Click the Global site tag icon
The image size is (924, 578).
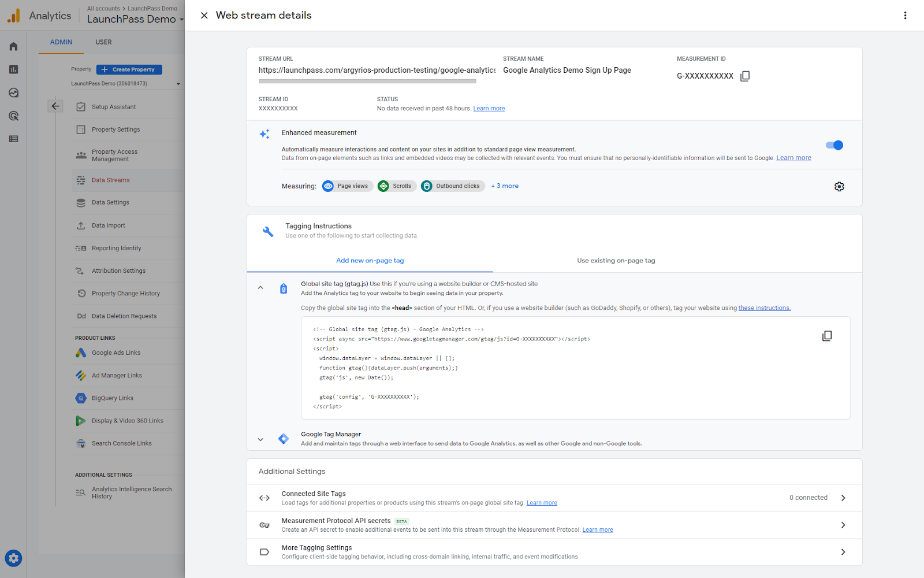pos(284,288)
